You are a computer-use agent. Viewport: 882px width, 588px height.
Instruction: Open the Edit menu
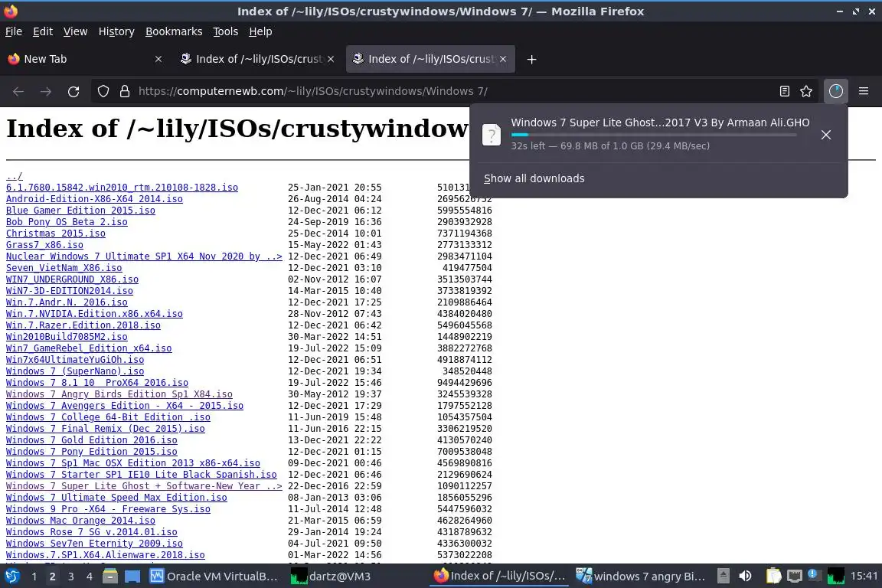click(x=43, y=31)
